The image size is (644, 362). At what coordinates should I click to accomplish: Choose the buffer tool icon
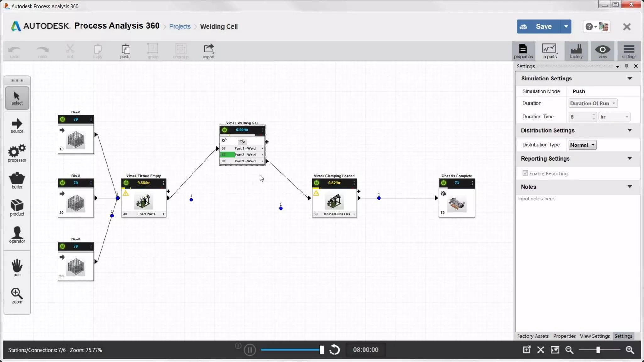click(x=17, y=180)
